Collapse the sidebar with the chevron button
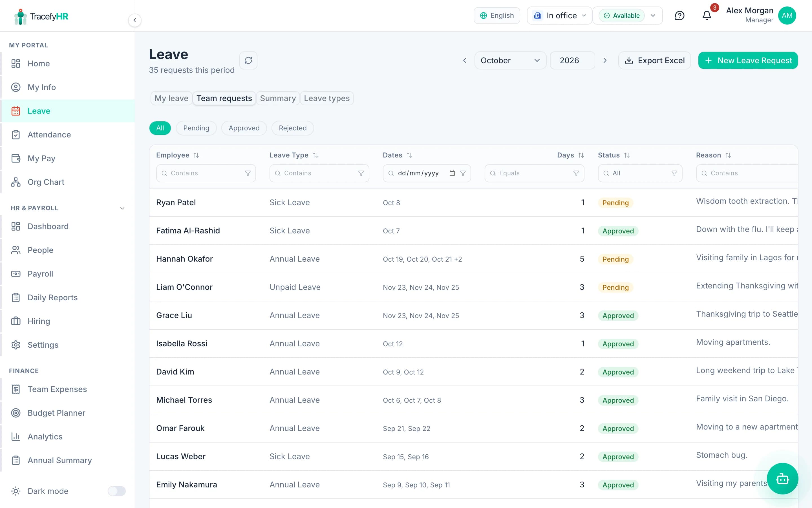812x508 pixels. (134, 20)
